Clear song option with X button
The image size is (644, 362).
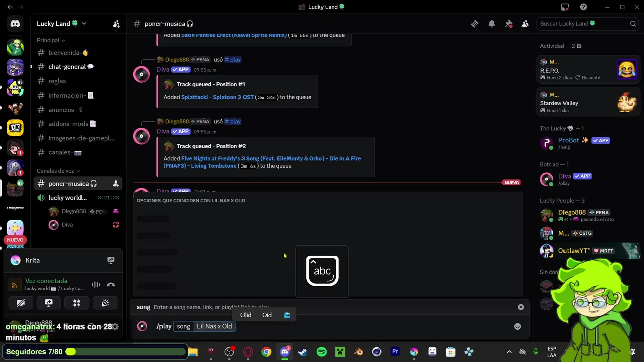coord(521,307)
